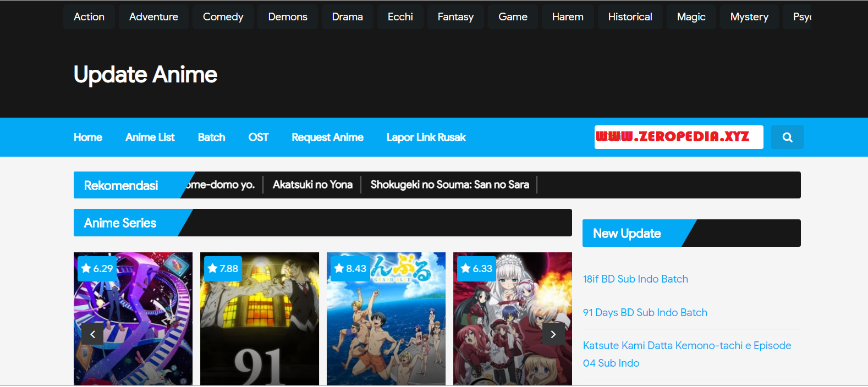Click the 6.33 star rating badge

pyautogui.click(x=477, y=269)
